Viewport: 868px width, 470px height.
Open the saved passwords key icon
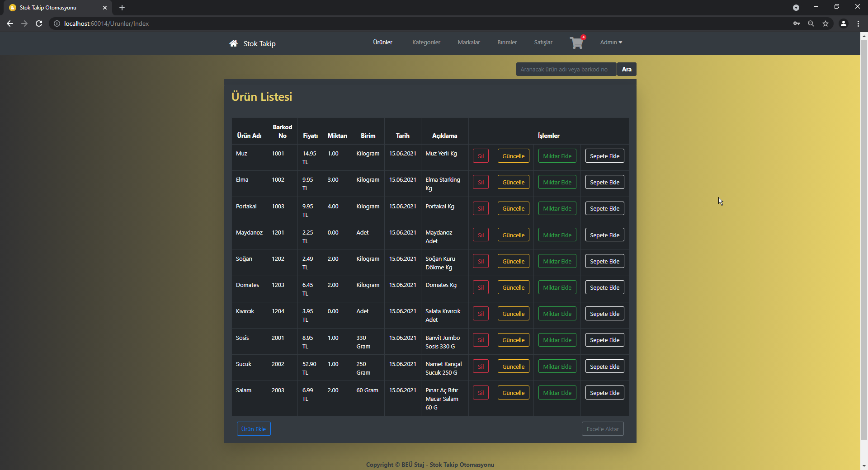click(x=797, y=23)
